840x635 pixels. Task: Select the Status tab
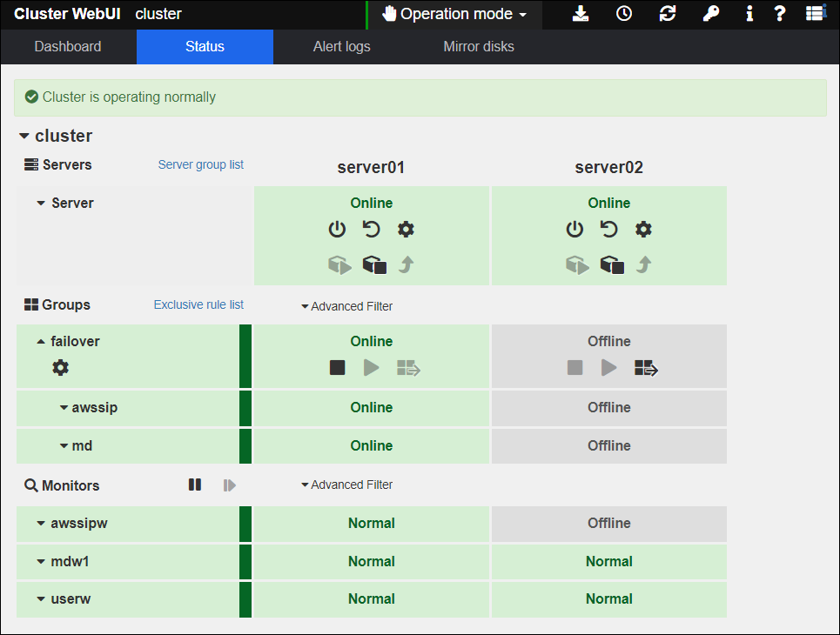click(x=205, y=47)
